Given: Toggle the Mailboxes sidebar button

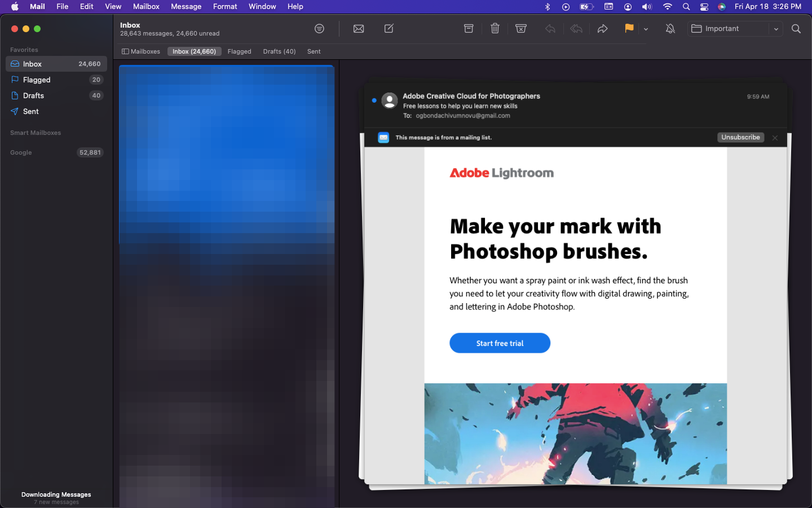Looking at the screenshot, I should click(141, 51).
